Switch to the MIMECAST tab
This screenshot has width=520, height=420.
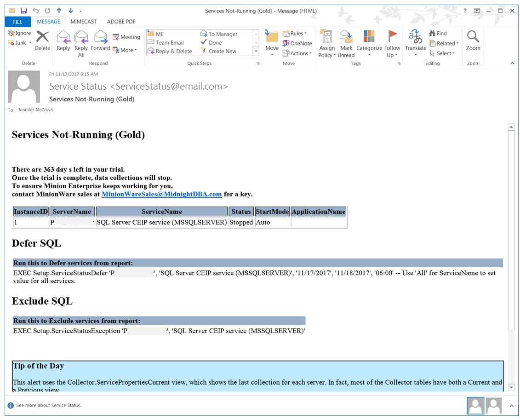(84, 22)
